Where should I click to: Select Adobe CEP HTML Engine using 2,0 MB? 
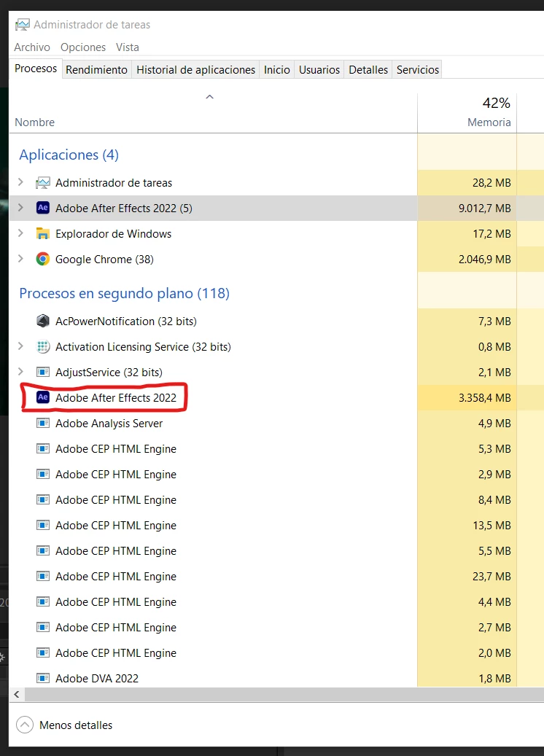(116, 653)
